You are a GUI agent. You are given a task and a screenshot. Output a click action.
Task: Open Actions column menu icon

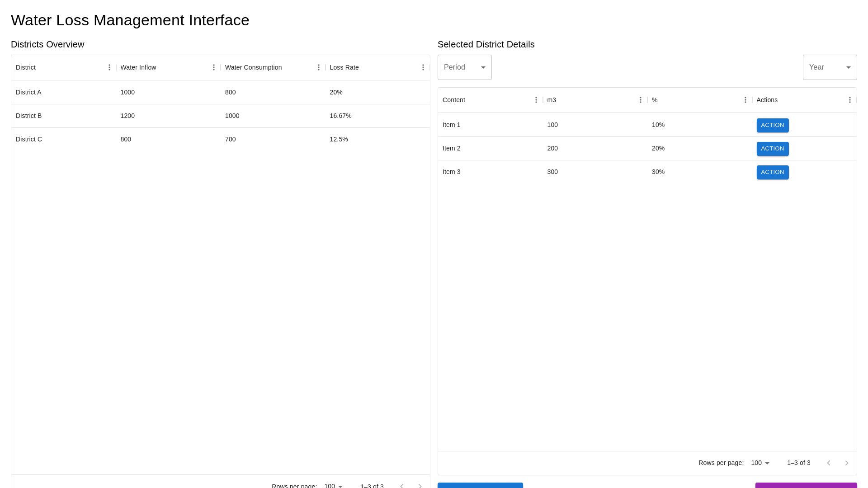850,100
